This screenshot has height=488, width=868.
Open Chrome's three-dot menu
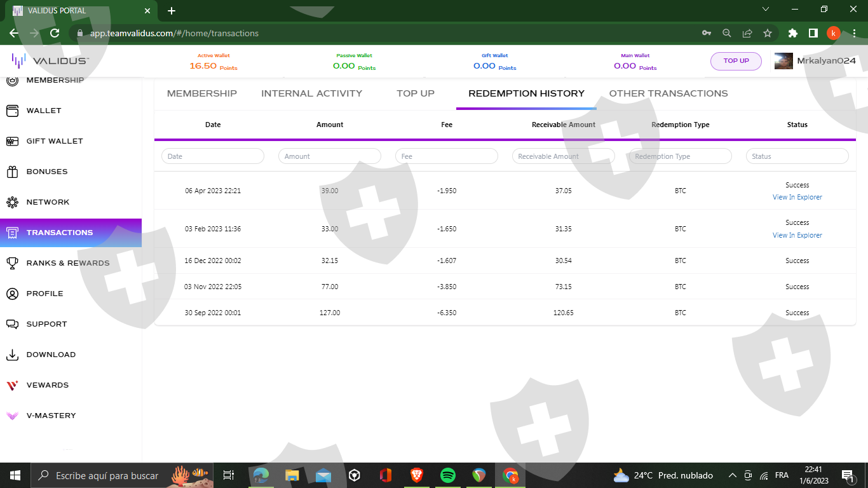point(854,33)
